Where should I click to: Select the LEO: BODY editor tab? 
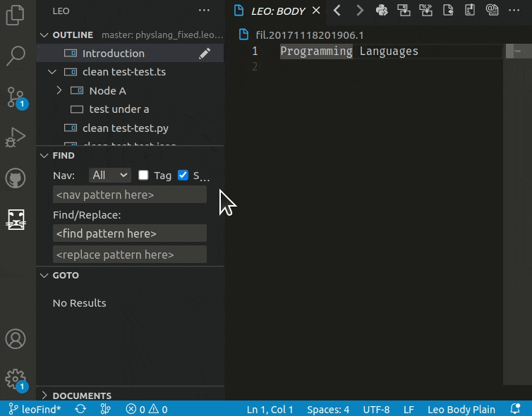(278, 11)
